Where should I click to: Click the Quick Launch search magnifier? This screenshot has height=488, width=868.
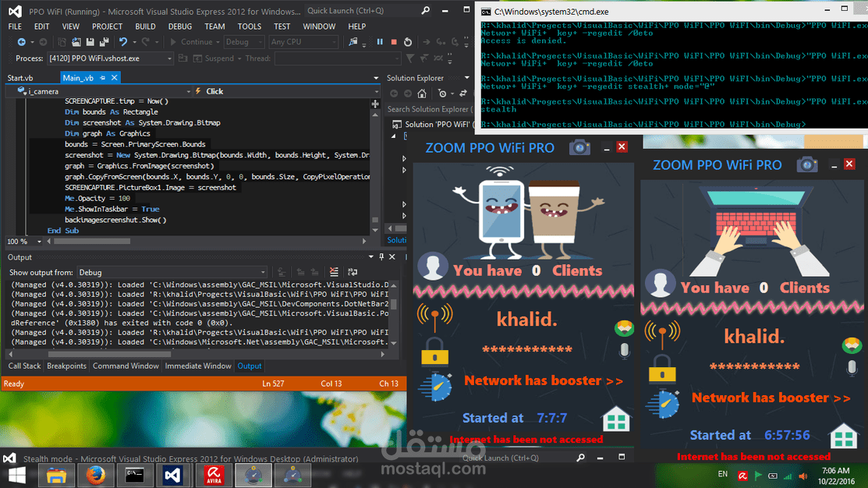click(x=425, y=10)
